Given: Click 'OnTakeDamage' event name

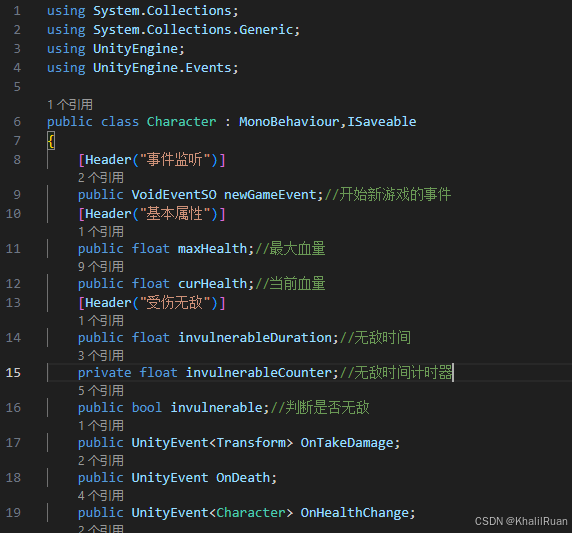Looking at the screenshot, I should coord(347,443).
